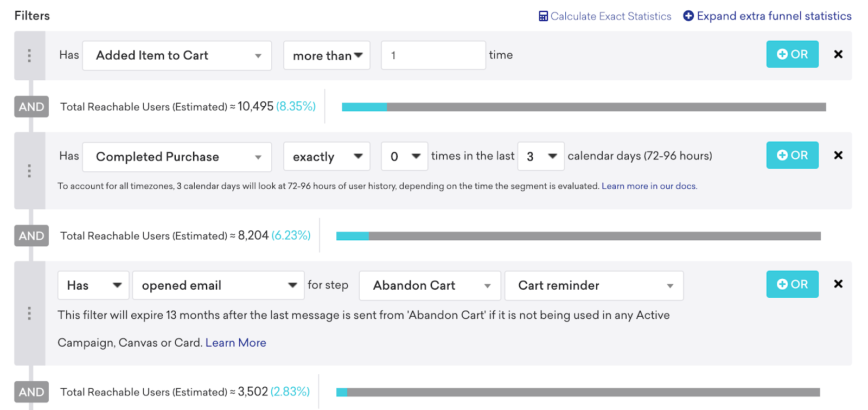Viewport: 868px width, 410px height.
Task: Remove the Completed Purchase filter with X
Action: click(x=838, y=155)
